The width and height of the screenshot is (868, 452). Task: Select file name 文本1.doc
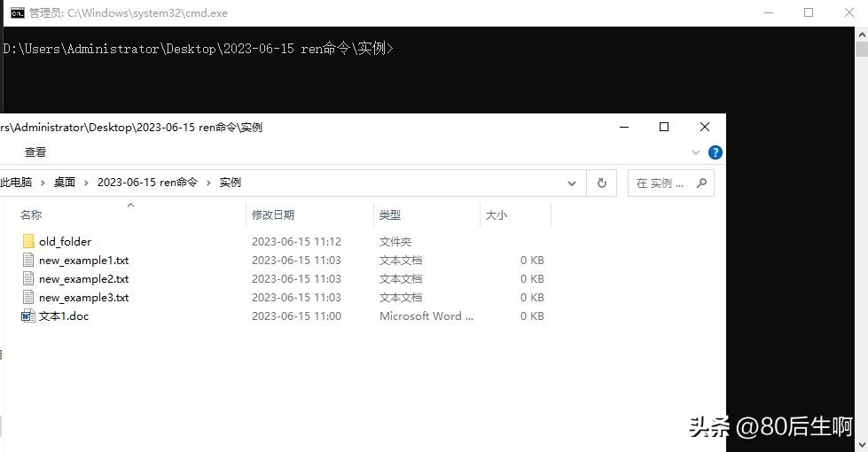click(64, 316)
